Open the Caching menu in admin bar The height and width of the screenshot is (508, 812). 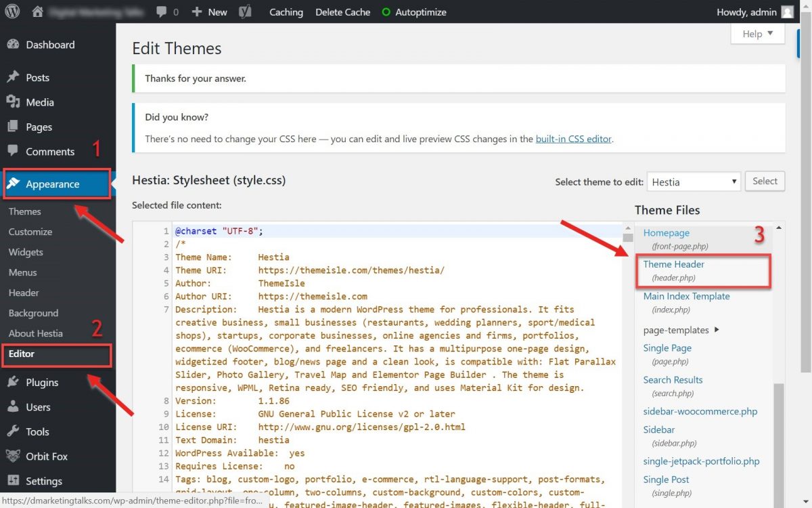tap(286, 12)
